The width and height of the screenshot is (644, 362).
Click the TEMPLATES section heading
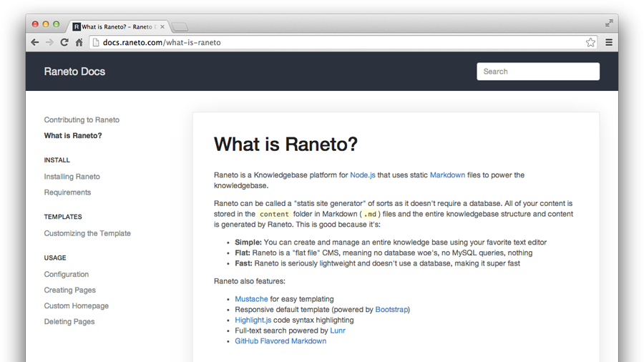click(63, 217)
